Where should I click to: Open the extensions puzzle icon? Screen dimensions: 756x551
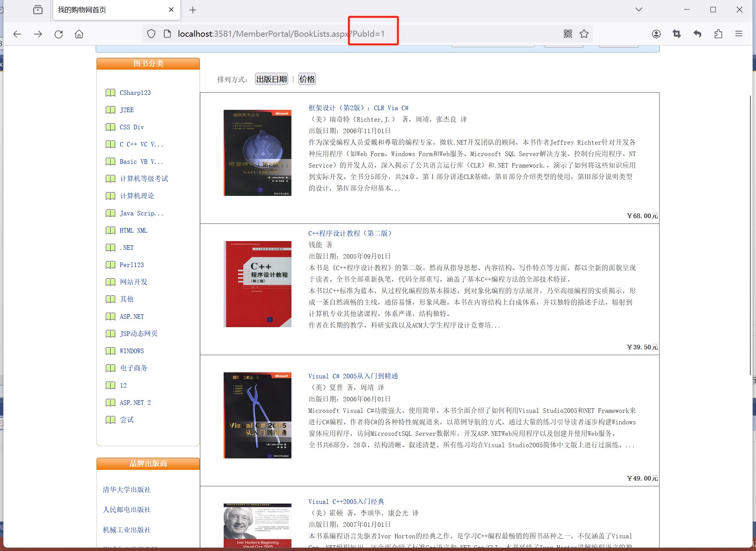pos(718,34)
